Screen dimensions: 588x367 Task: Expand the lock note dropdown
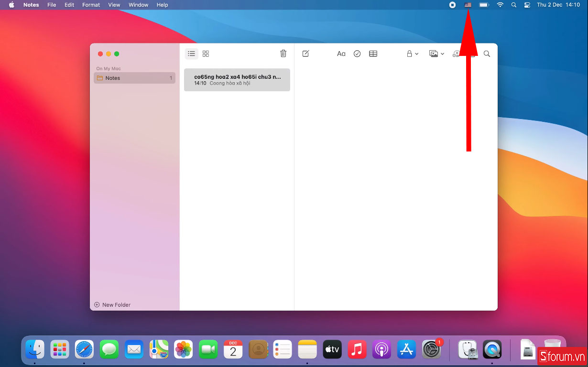click(x=412, y=54)
